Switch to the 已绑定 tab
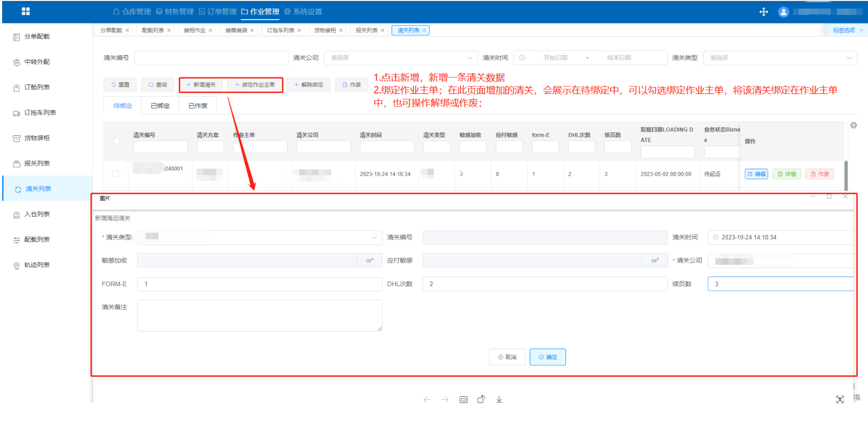This screenshot has height=426, width=868. coord(160,106)
